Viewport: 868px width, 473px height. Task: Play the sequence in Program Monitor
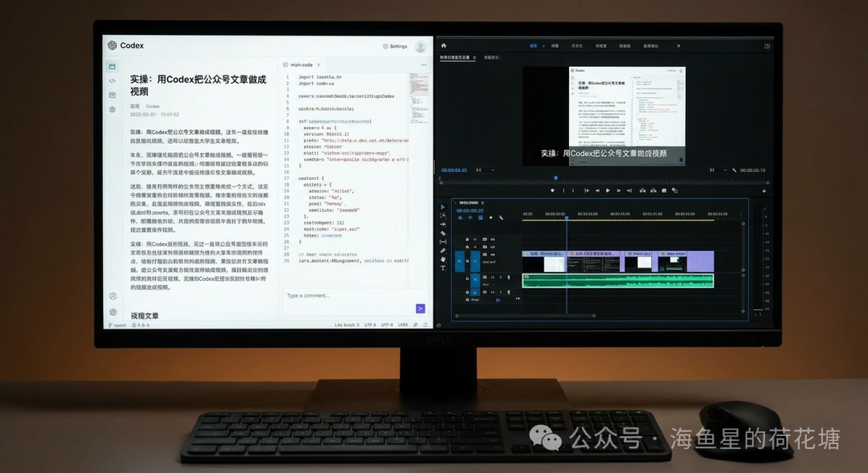click(608, 190)
